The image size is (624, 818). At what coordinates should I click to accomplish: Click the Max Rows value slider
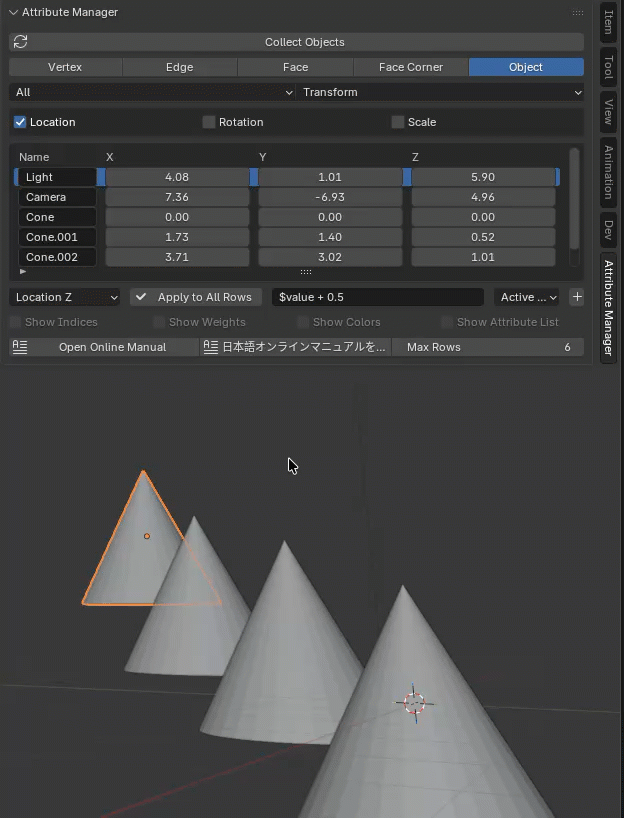[x=488, y=347]
